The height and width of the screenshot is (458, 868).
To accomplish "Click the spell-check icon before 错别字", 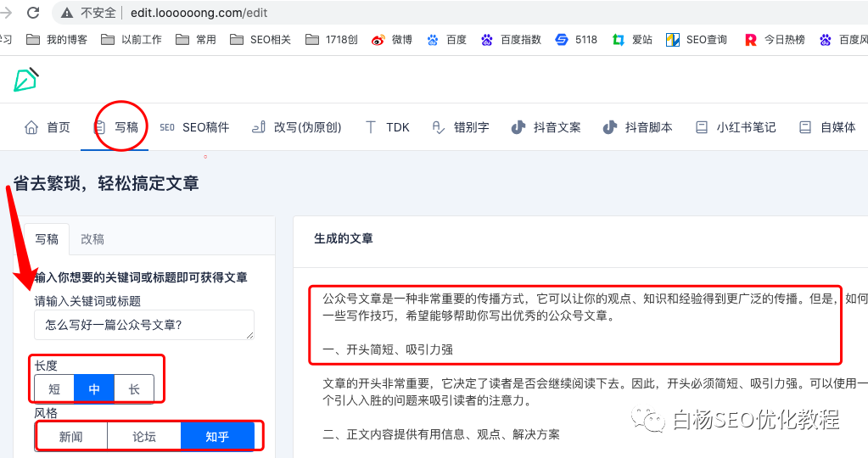I will [439, 127].
